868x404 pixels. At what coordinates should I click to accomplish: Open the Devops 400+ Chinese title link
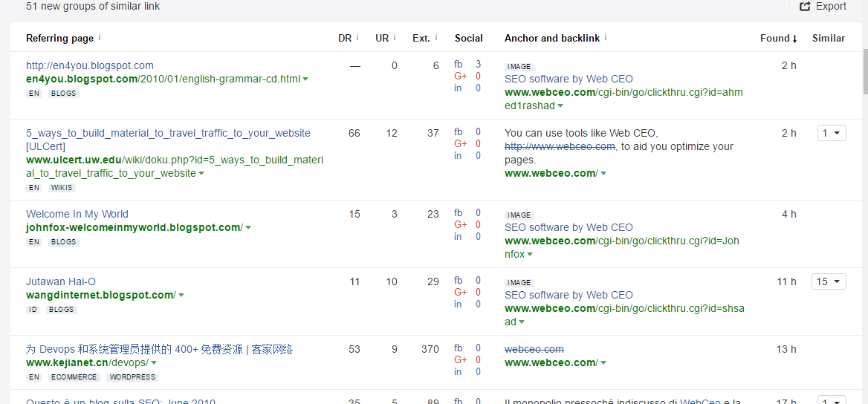[x=160, y=349]
